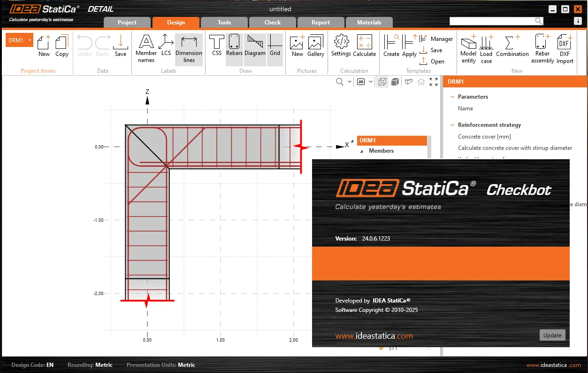The width and height of the screenshot is (588, 373).
Task: Run Calculate
Action: click(365, 46)
